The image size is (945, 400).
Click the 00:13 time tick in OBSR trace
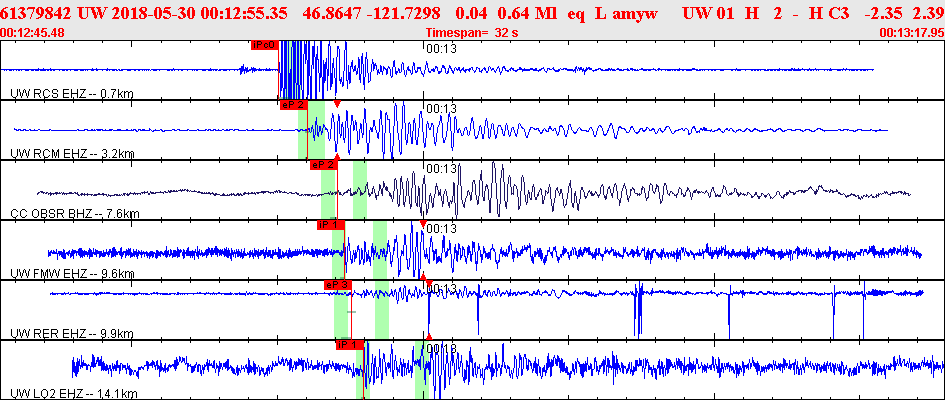[x=442, y=169]
